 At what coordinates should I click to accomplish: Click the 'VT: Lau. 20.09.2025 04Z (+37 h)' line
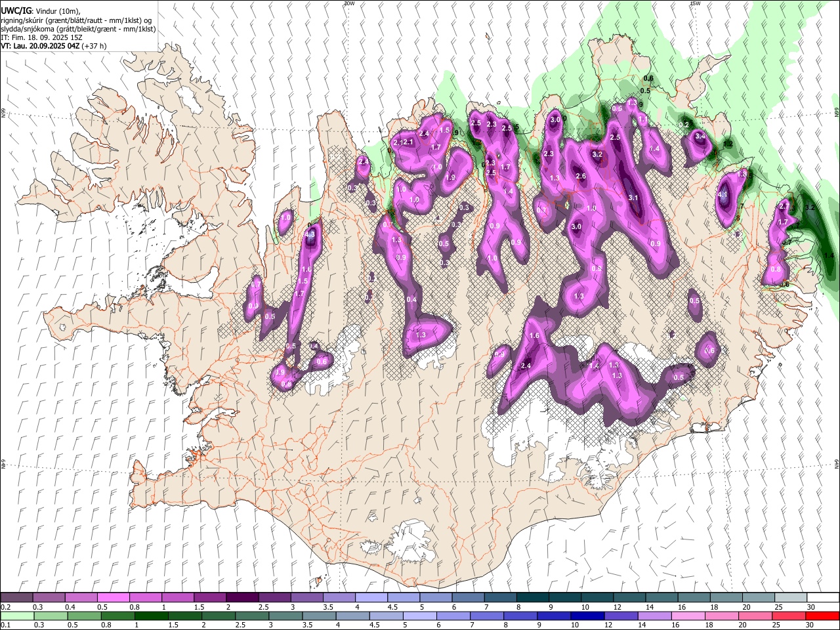[x=54, y=46]
